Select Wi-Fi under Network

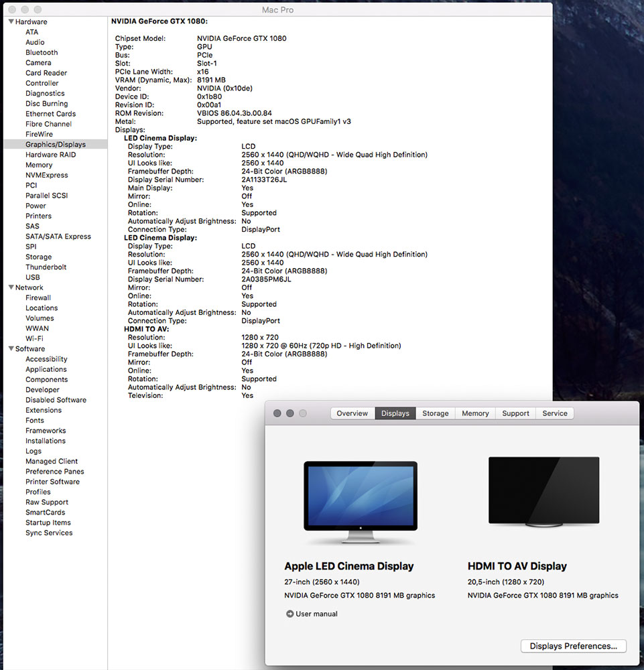34,338
